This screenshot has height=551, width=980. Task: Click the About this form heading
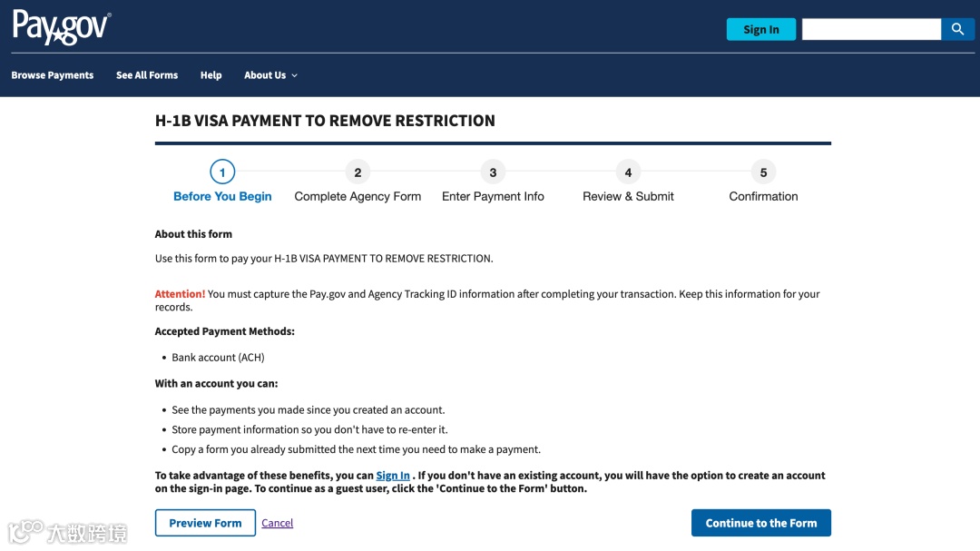click(193, 234)
